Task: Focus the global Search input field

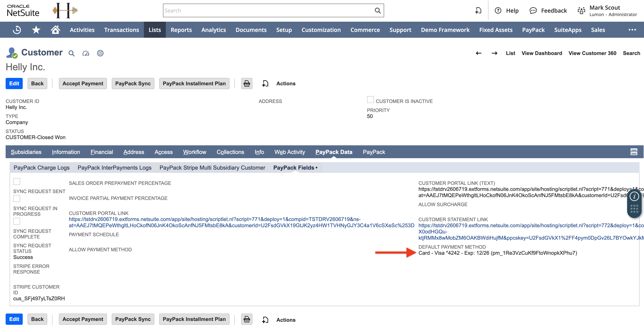Action: (x=269, y=10)
